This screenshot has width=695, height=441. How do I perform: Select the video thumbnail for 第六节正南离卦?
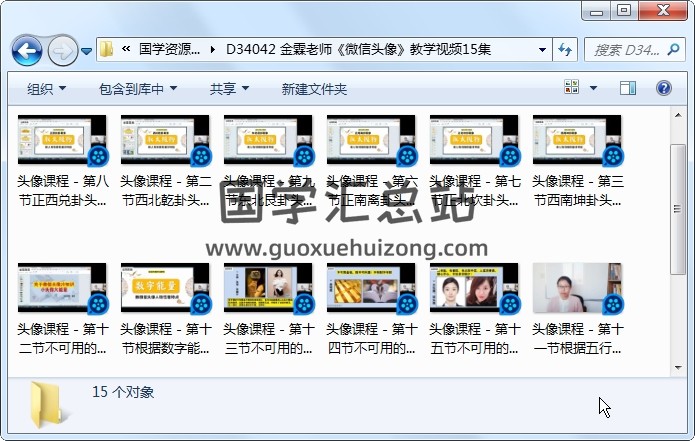[x=371, y=140]
